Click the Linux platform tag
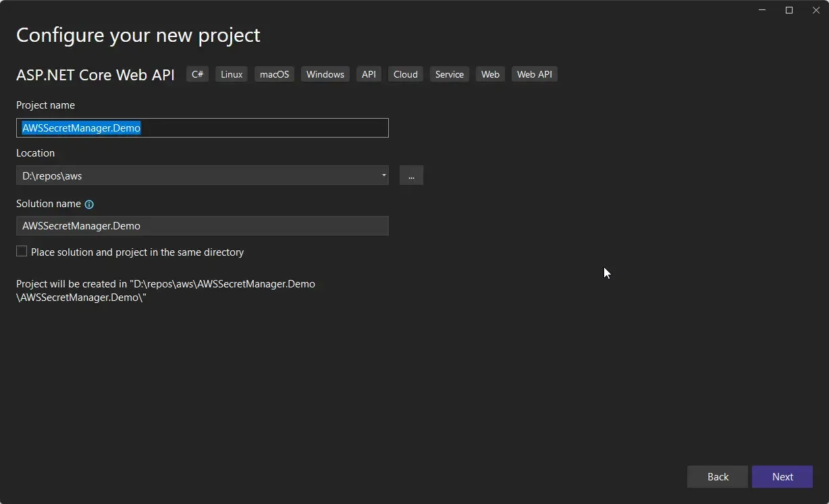The image size is (829, 504). point(231,74)
